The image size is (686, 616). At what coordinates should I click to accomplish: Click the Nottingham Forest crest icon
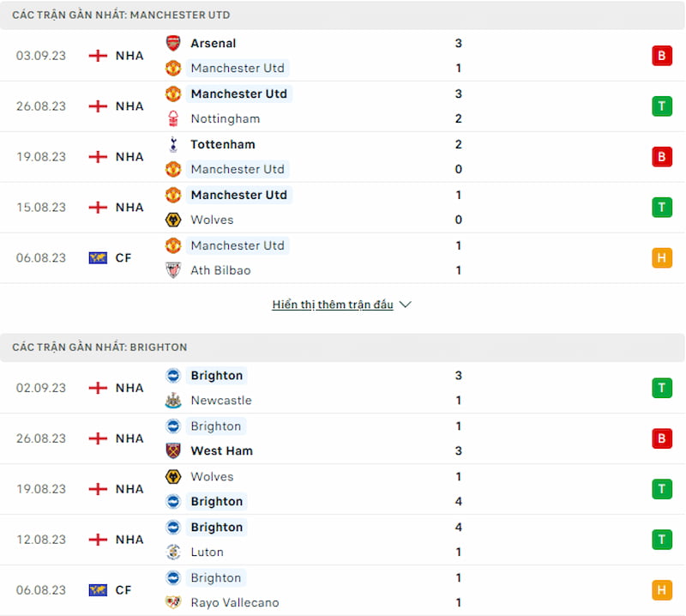[173, 118]
